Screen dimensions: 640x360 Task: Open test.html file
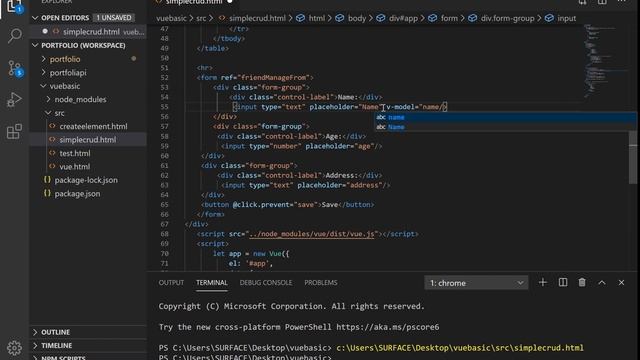[x=75, y=153]
